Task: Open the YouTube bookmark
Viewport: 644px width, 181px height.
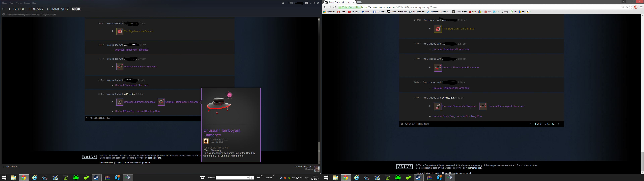Action: coord(354,12)
